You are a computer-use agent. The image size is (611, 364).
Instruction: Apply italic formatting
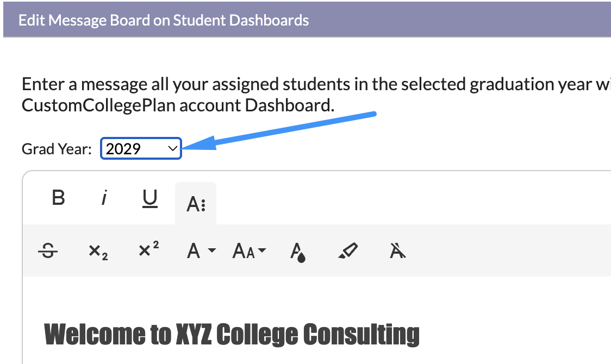coord(103,198)
